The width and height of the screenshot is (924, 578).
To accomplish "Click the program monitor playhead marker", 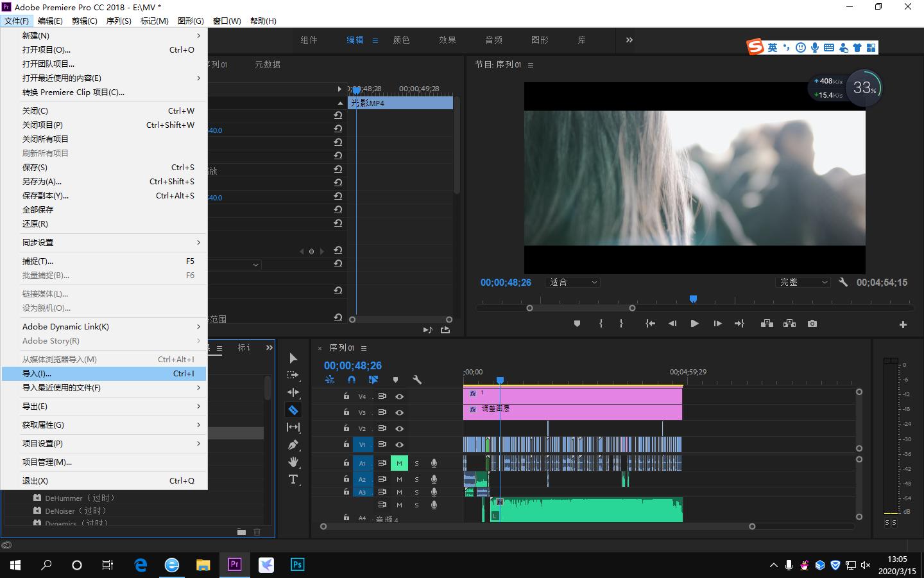I will coord(693,299).
